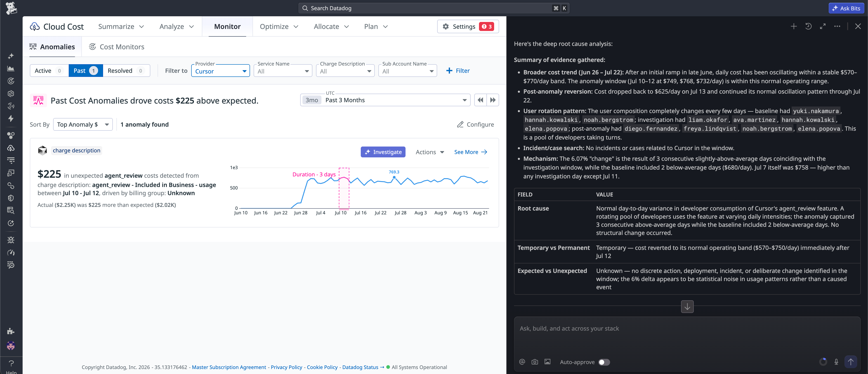The image size is (868, 374).
Task: Open the chat panel more options ellipsis
Action: click(x=837, y=26)
